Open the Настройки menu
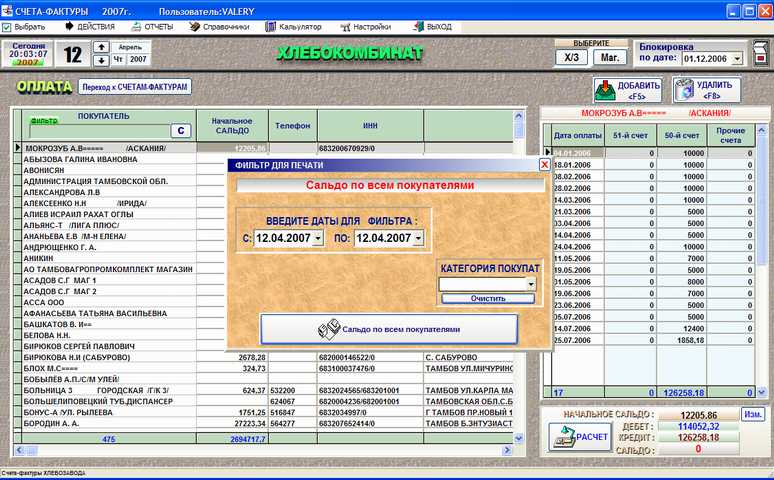Screen dimensions: 774x480 pyautogui.click(x=366, y=27)
